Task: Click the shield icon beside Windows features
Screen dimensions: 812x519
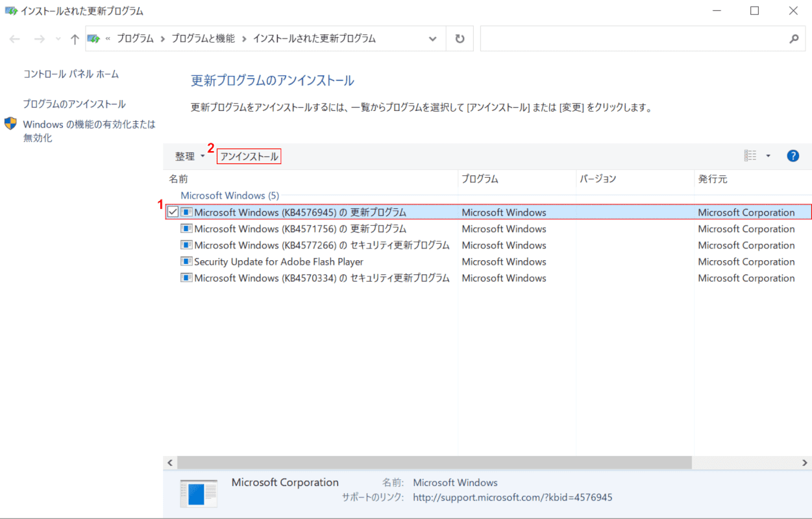Action: [x=10, y=123]
